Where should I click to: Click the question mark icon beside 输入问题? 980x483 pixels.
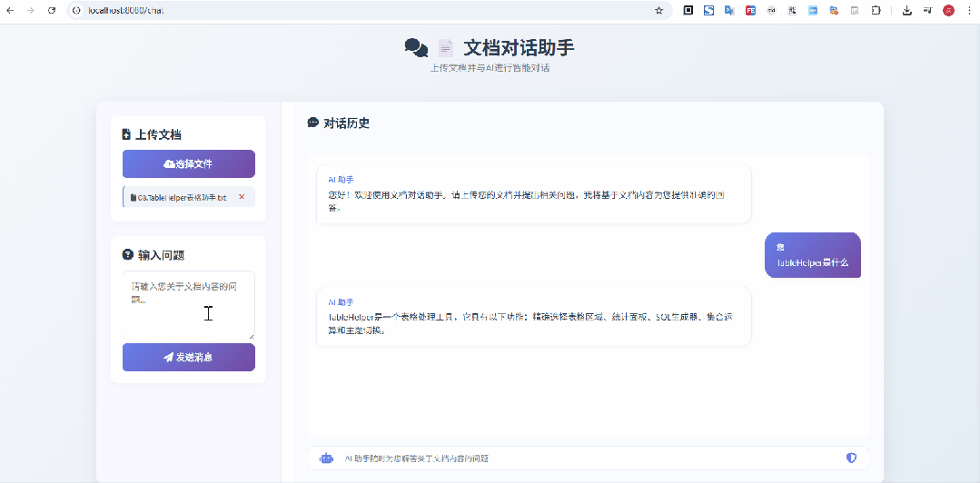point(128,254)
